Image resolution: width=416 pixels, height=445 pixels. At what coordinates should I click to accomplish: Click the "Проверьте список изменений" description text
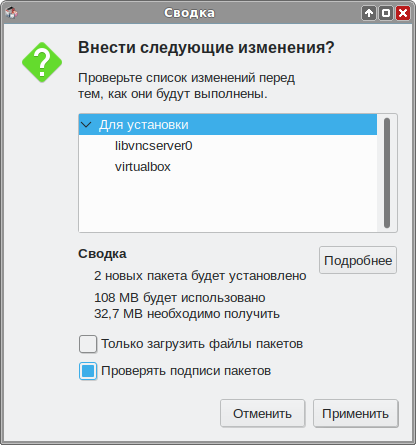[x=187, y=86]
